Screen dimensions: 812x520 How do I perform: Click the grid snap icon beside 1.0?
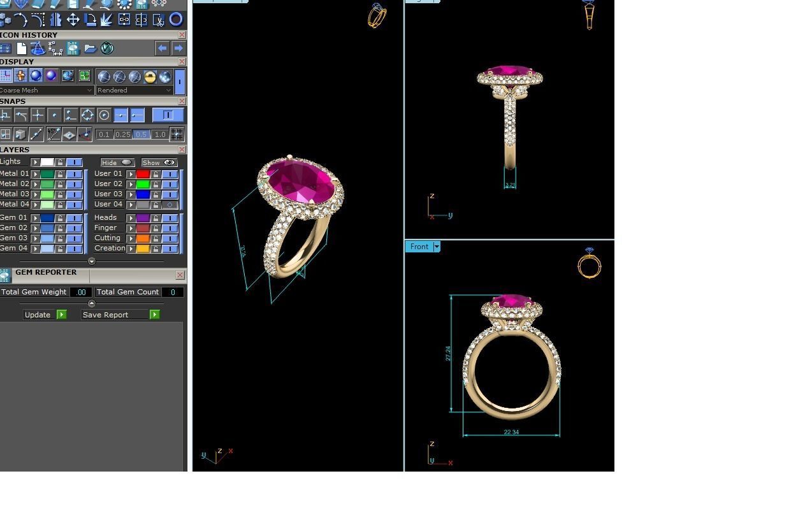point(177,134)
